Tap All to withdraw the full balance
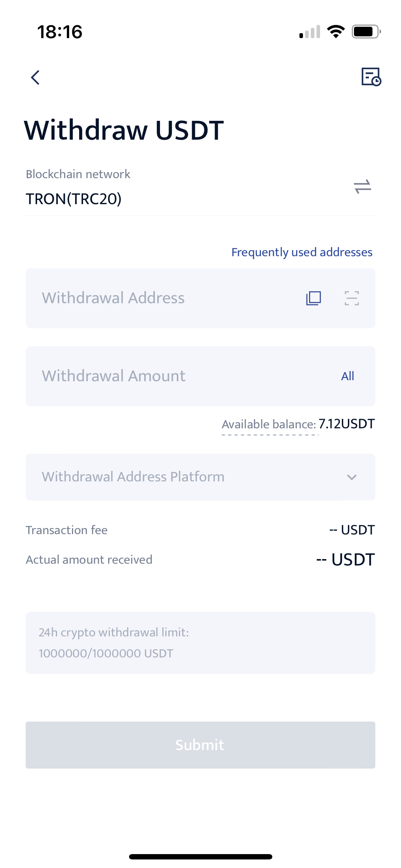The height and width of the screenshot is (868, 401). (348, 376)
